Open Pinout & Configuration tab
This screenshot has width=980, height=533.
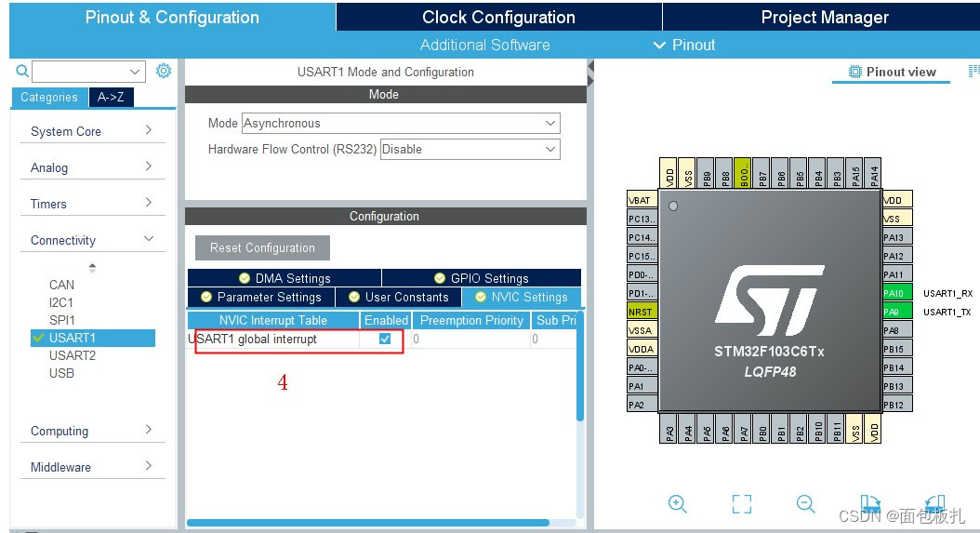[x=173, y=17]
